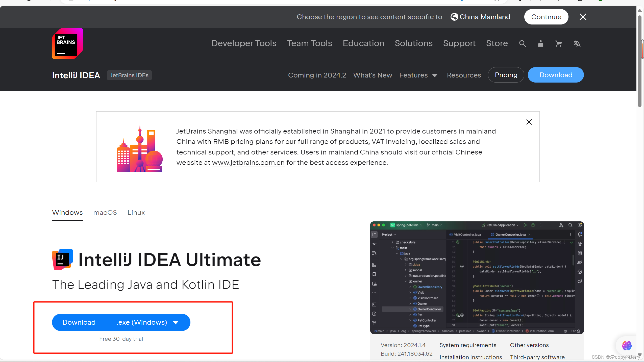Click the IntelliJ IDEA Ultimate logo icon
The height and width of the screenshot is (362, 644).
tap(62, 259)
